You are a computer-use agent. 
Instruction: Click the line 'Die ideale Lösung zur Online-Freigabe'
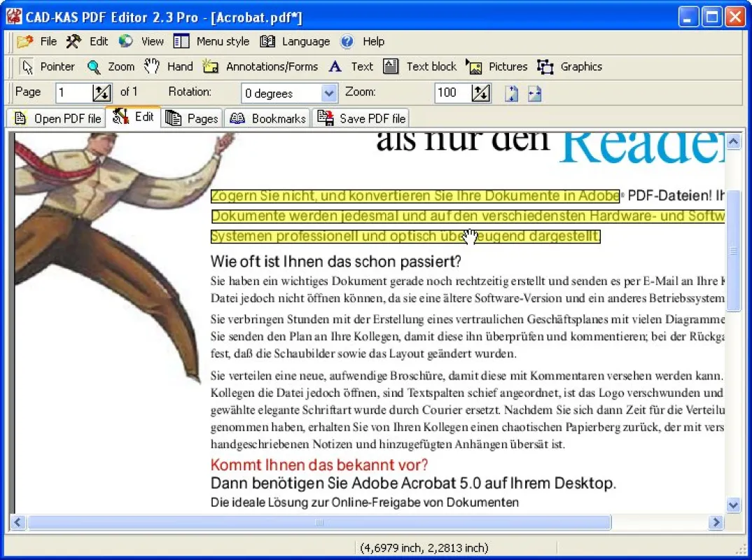(365, 503)
